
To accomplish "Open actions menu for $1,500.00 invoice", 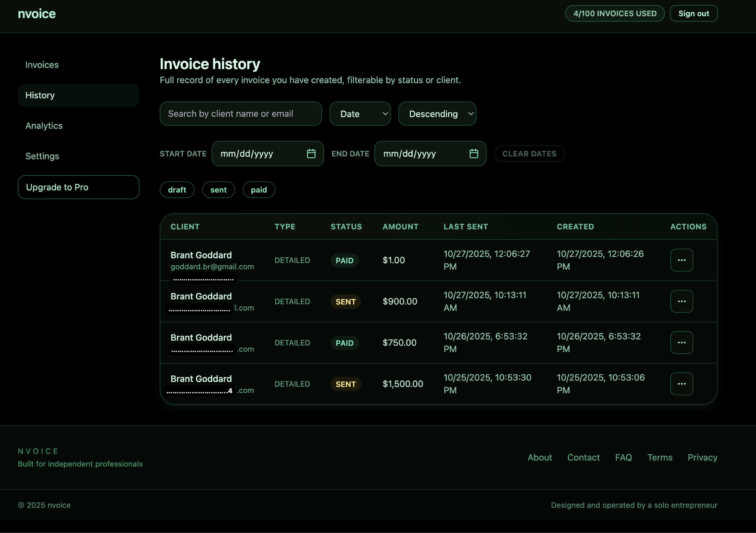I will [681, 384].
